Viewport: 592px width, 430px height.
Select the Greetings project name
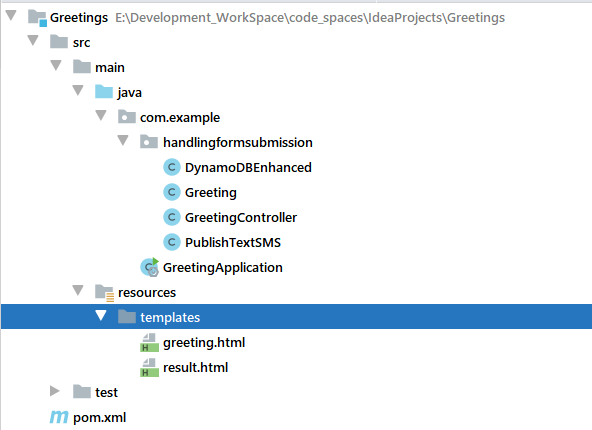79,17
